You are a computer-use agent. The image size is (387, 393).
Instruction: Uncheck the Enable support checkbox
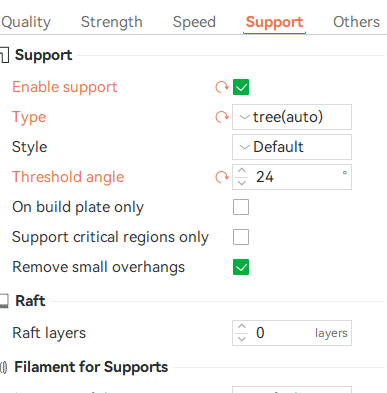click(241, 87)
